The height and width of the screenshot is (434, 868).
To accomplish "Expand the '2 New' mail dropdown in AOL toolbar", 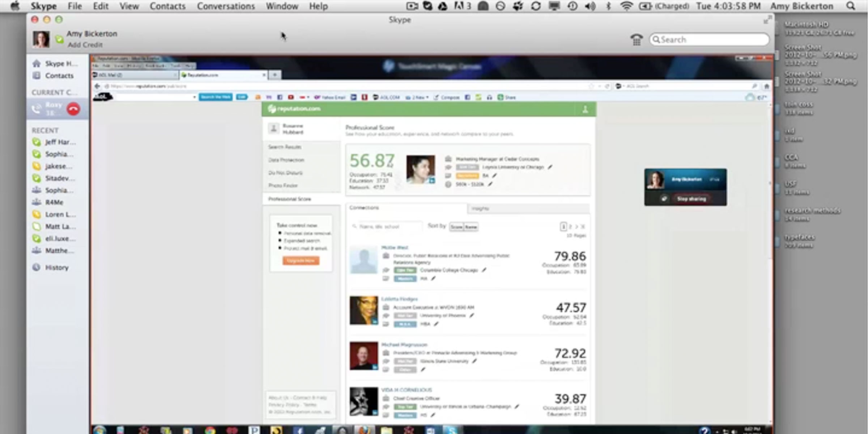I will (417, 97).
